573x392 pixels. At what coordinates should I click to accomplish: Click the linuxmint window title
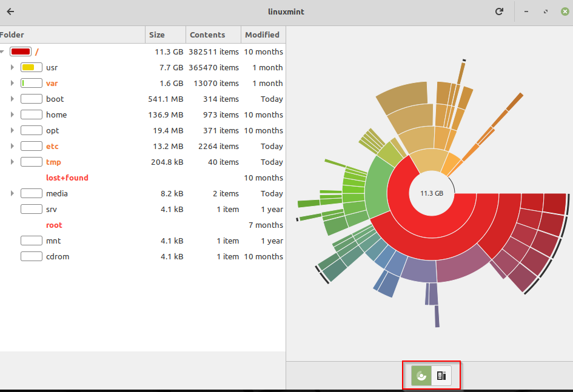[x=286, y=12]
